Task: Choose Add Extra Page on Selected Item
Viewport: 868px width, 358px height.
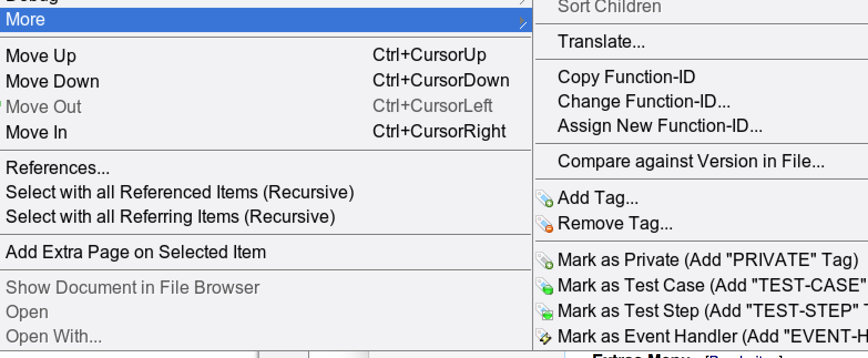Action: [x=136, y=252]
